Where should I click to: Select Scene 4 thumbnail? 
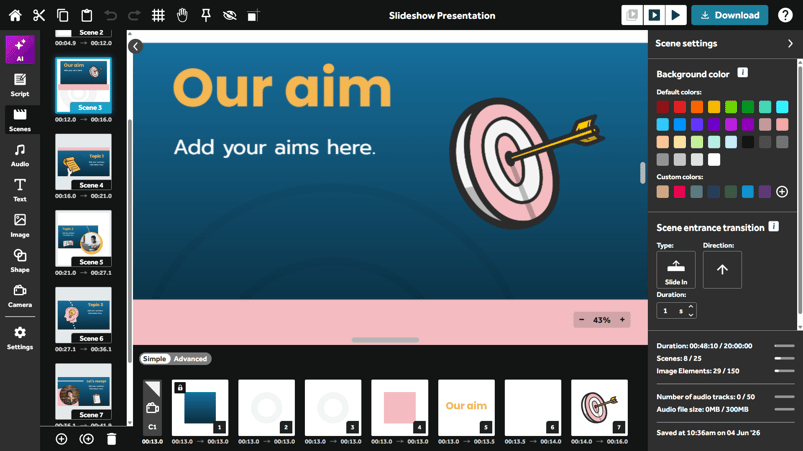point(83,162)
